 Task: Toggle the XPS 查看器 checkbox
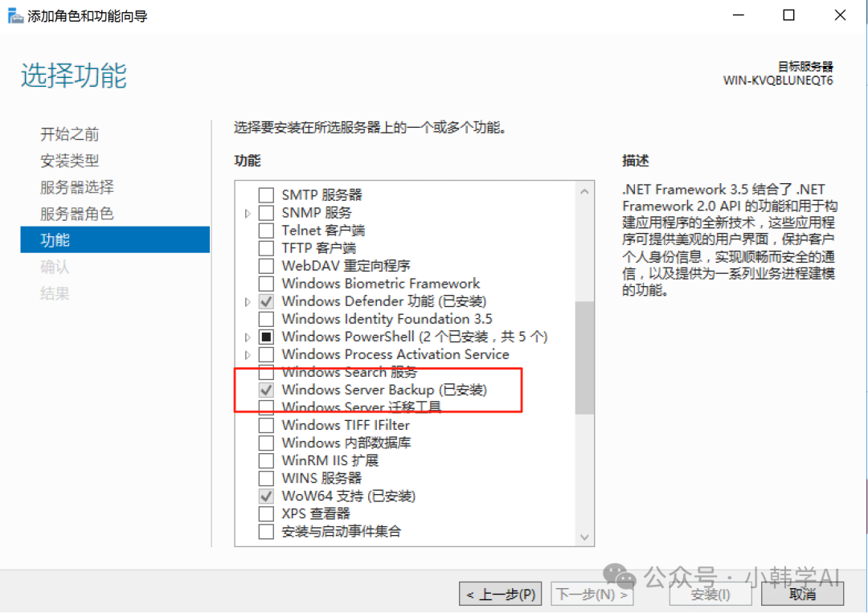(266, 513)
